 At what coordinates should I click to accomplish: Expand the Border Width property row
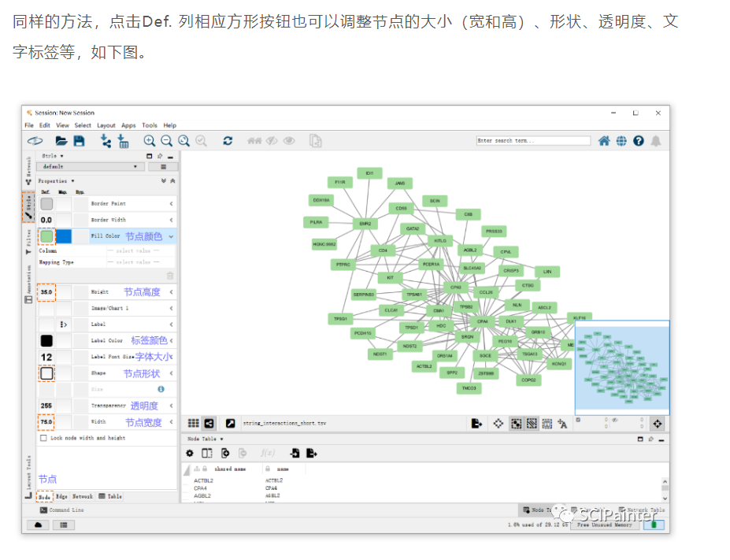pos(171,220)
